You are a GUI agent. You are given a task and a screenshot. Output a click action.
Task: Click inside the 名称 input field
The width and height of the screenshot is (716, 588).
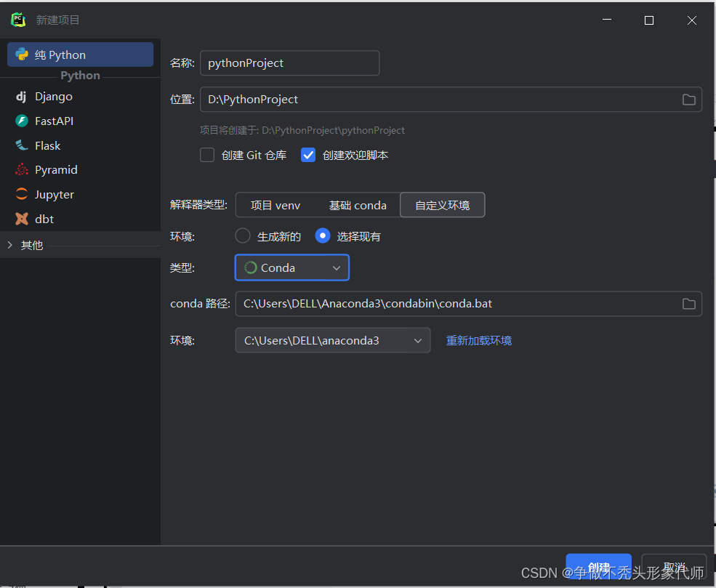coord(289,63)
